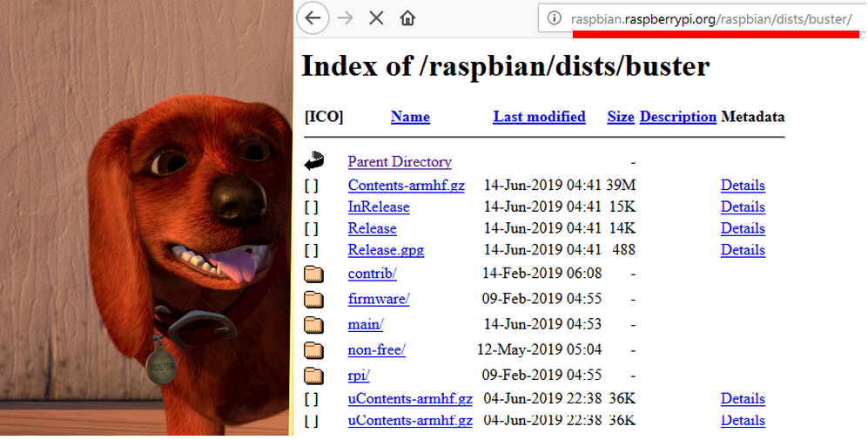The height and width of the screenshot is (440, 868).
Task: Open Details for Contents-armhf.gz
Action: [x=743, y=185]
